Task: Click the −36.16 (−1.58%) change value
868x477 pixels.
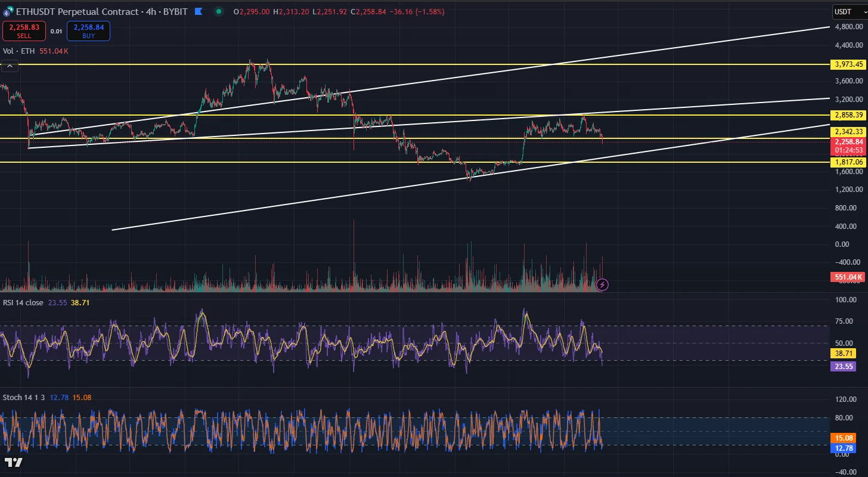Action: click(417, 12)
